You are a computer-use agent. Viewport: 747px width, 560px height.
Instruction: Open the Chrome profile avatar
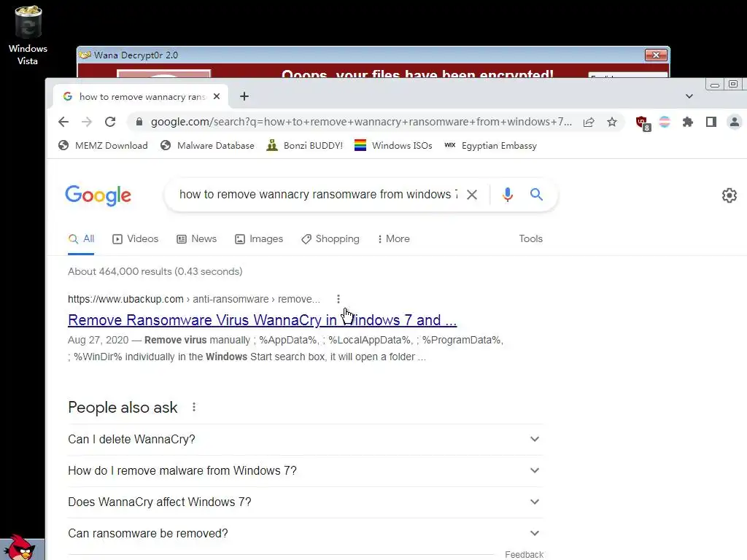click(x=735, y=122)
